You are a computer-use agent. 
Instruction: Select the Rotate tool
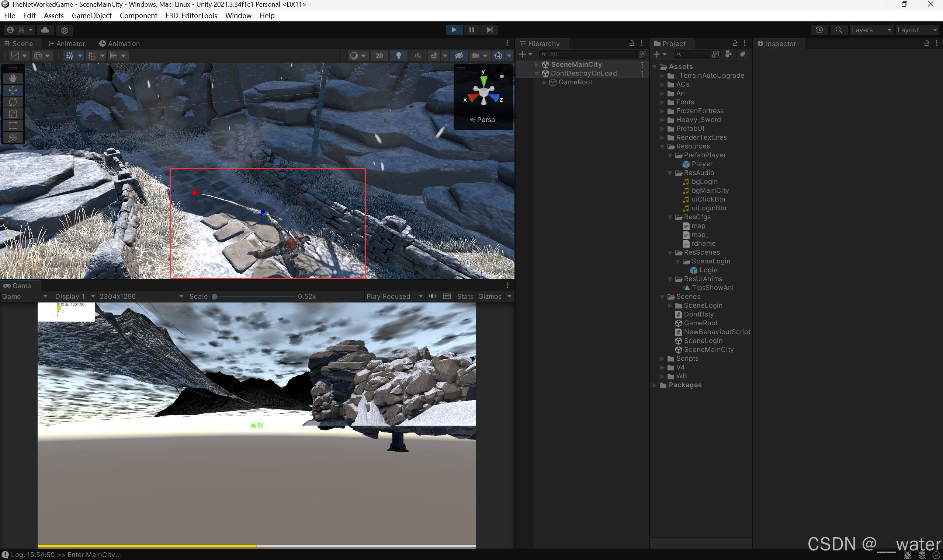pos(13,102)
